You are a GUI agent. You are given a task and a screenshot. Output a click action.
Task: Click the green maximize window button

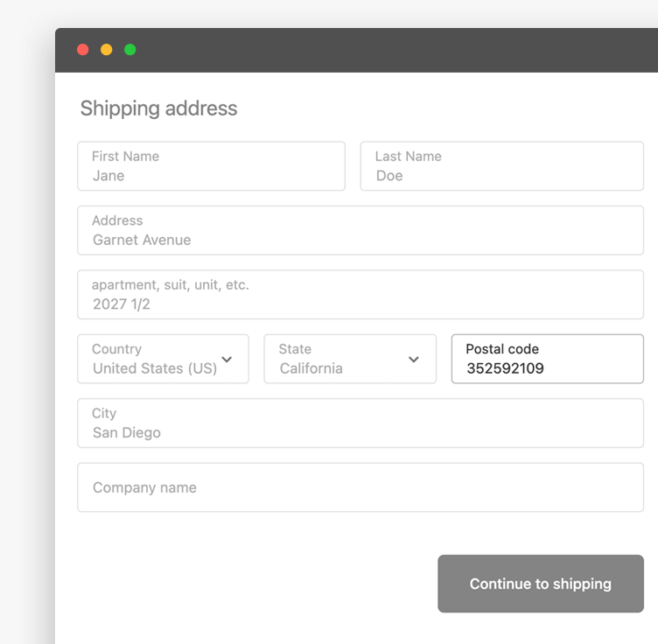130,50
